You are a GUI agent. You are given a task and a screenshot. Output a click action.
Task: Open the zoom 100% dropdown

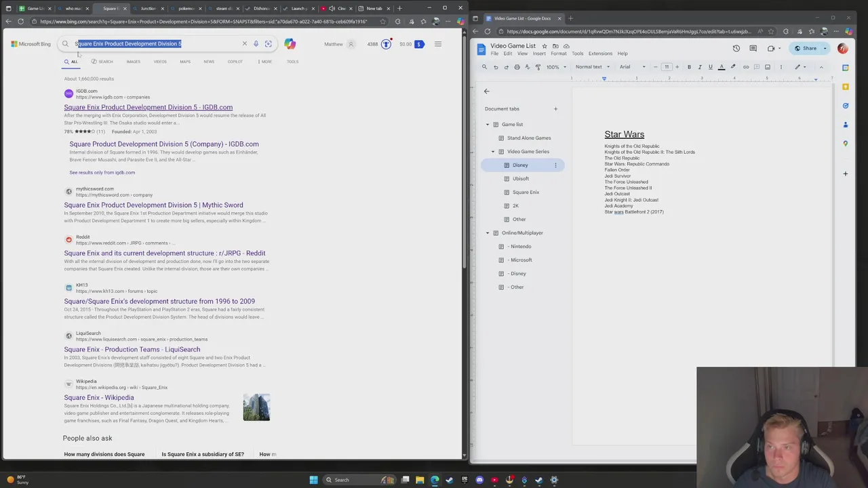point(556,67)
